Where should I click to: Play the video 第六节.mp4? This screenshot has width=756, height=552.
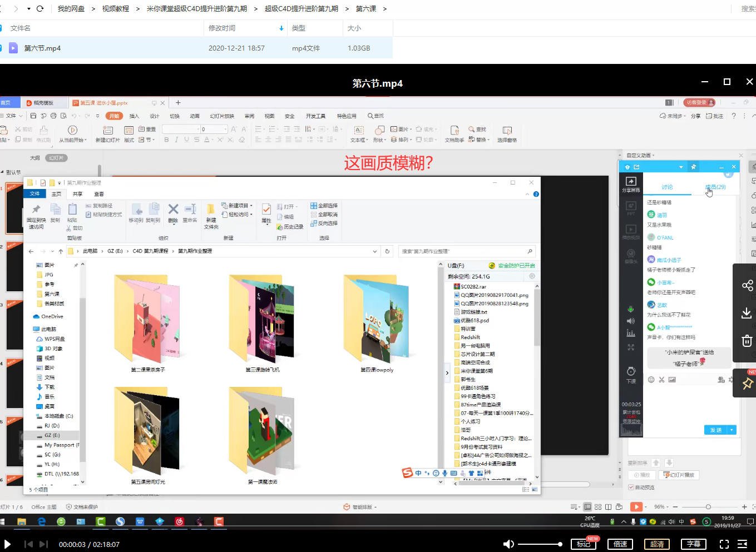click(x=7, y=544)
